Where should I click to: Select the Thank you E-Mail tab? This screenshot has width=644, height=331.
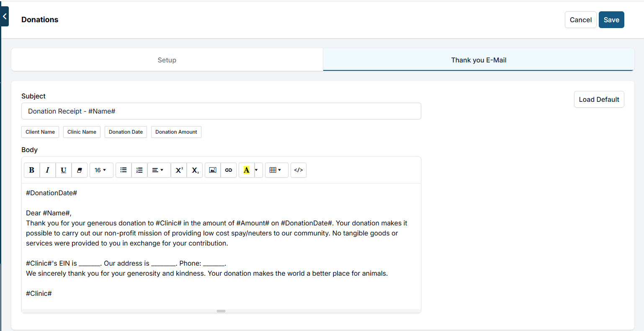tap(479, 60)
